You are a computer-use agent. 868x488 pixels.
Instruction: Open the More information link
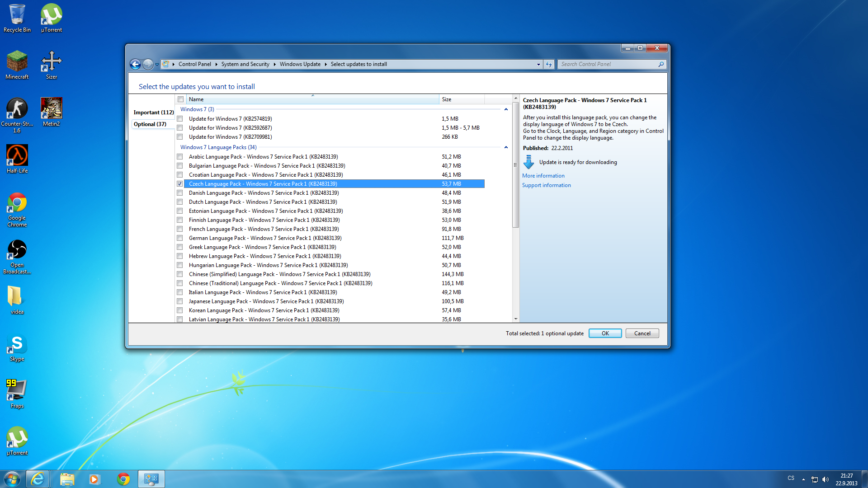coord(543,176)
